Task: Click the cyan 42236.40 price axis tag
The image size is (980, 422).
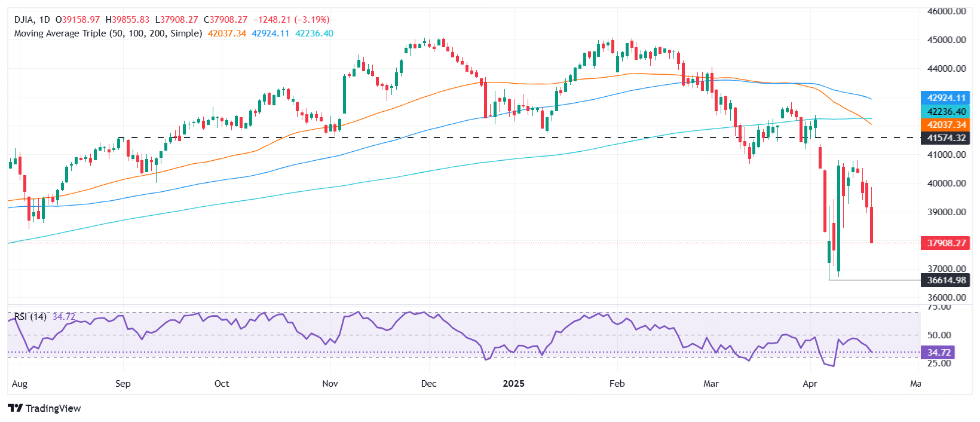Action: click(x=947, y=112)
